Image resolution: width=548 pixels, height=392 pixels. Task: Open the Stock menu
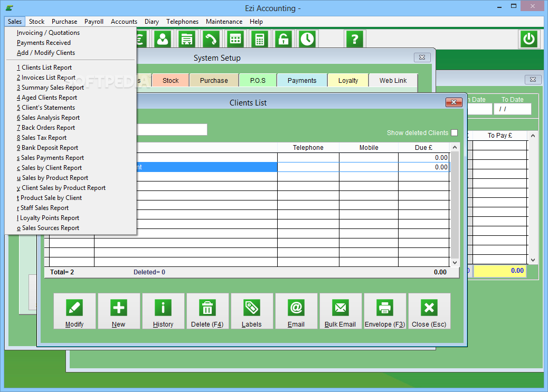(x=37, y=21)
